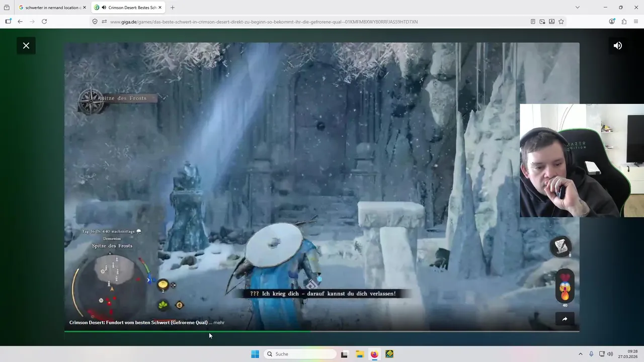
Task: Open File Explorer from the taskbar
Action: [x=360, y=354]
